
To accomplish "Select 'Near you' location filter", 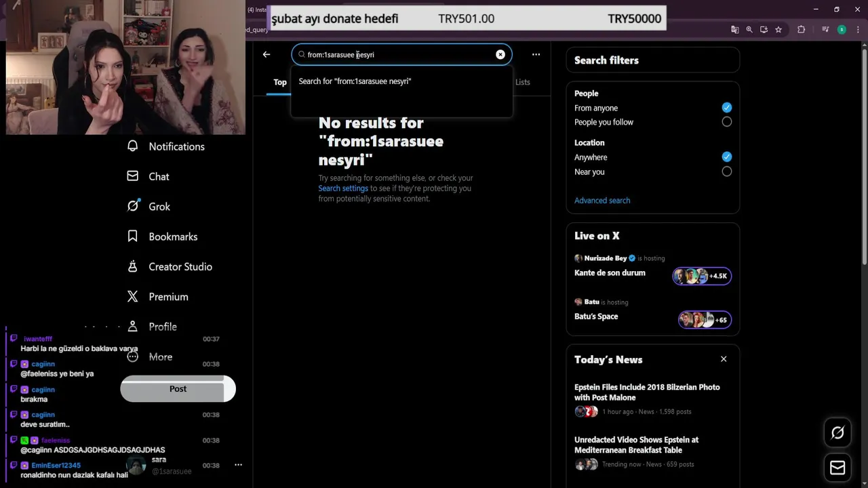I will click(727, 172).
